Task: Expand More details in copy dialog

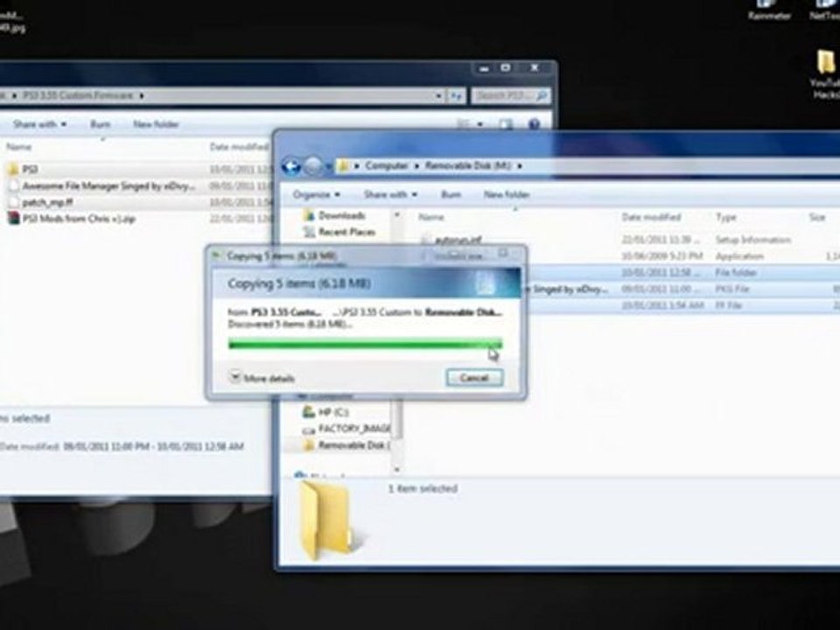Action: pos(262,378)
